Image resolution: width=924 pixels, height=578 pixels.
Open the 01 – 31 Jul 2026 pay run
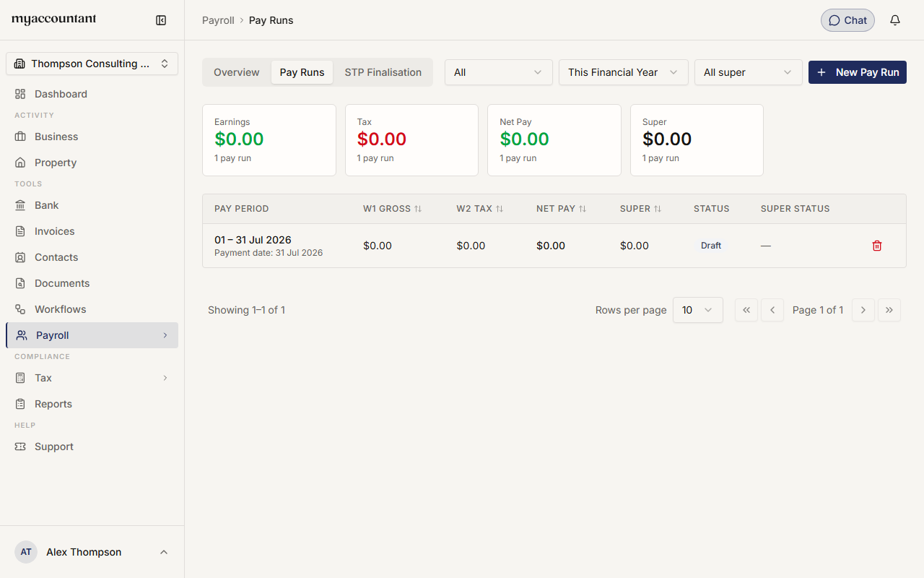[554, 246]
